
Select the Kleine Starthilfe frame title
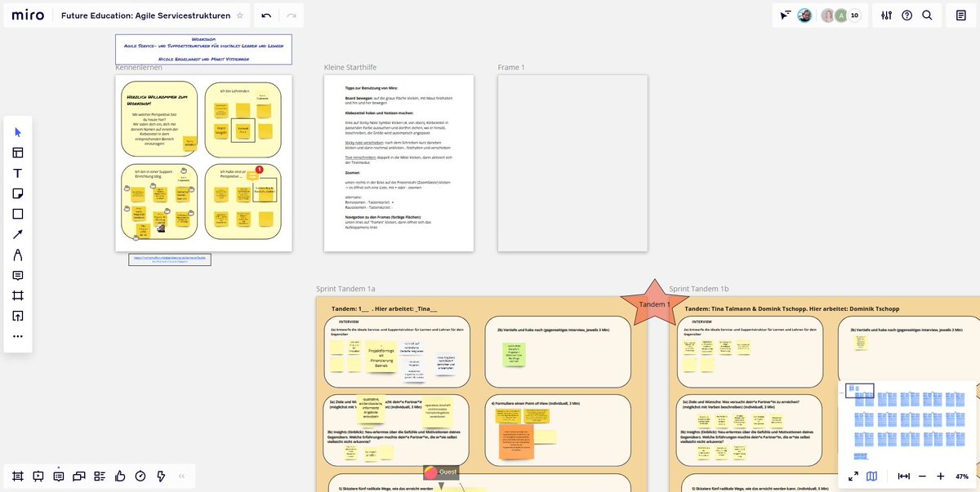(350, 67)
